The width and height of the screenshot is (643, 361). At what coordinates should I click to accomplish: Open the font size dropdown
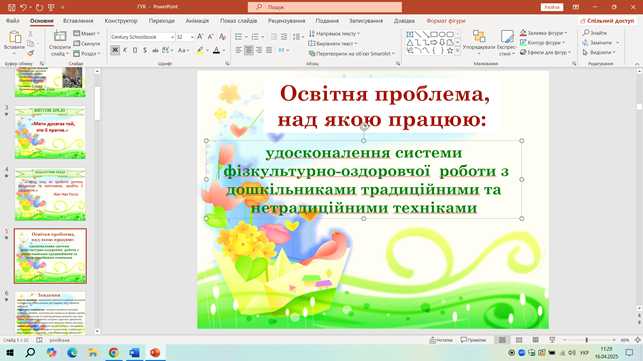191,37
